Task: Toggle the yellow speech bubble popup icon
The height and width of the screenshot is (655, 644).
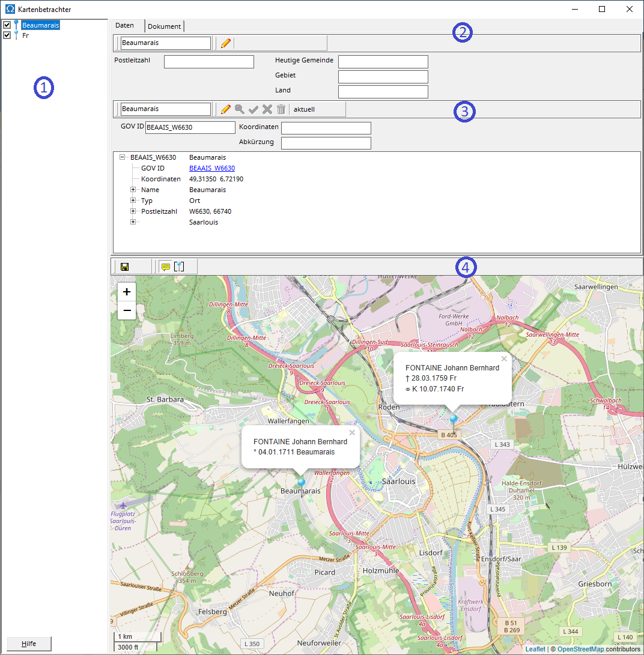Action: point(166,267)
